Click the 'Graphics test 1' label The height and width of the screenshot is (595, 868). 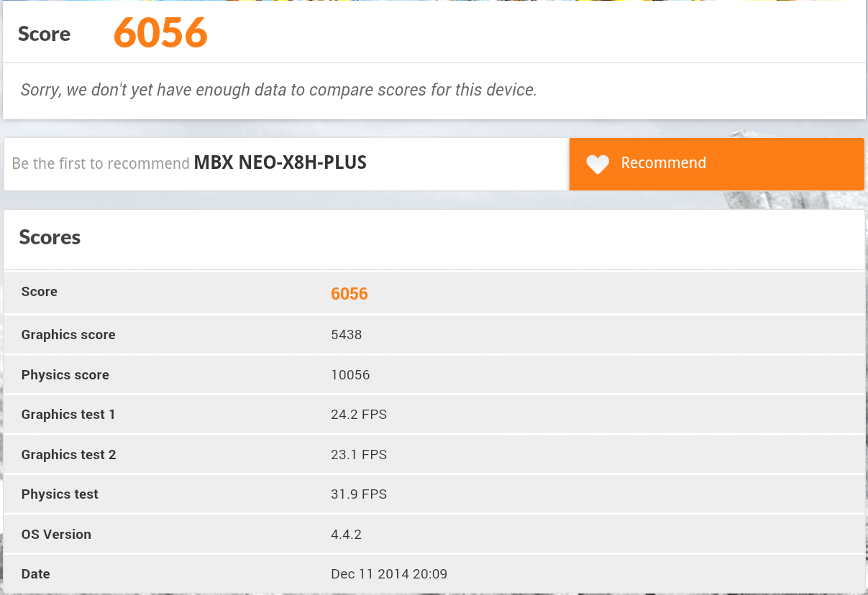point(68,414)
